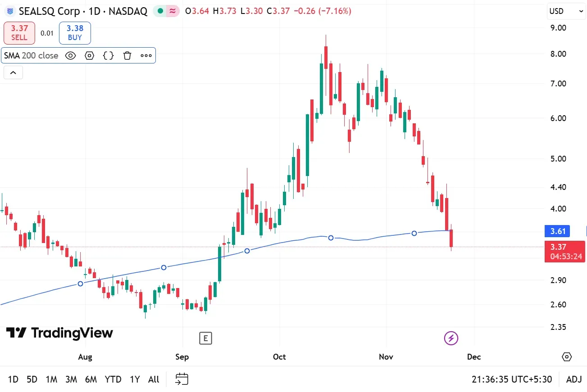This screenshot has height=392, width=587.
Task: Click the TradingView logo
Action: point(59,333)
